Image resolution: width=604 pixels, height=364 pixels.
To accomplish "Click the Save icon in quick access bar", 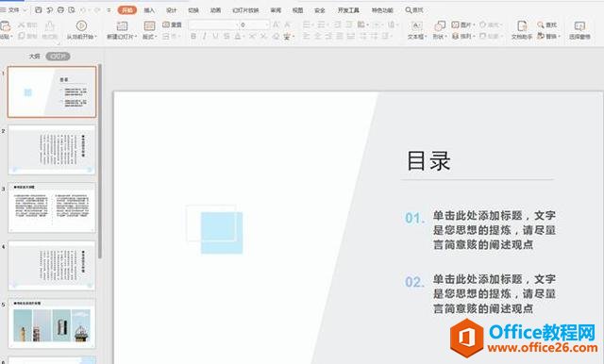I will click(38, 10).
